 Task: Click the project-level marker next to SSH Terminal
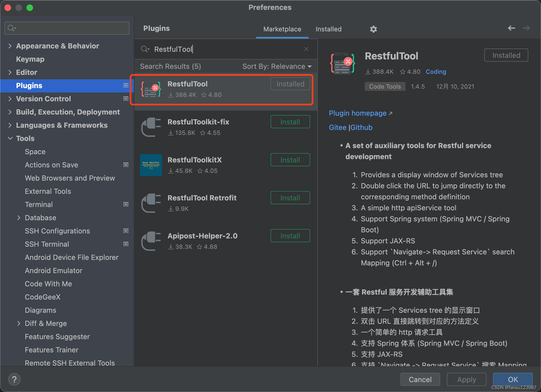point(126,244)
